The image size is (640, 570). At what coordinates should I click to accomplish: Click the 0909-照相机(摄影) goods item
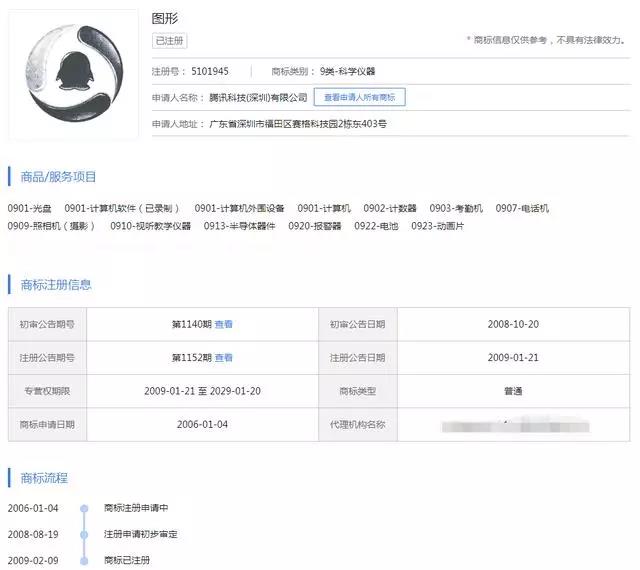point(52,226)
